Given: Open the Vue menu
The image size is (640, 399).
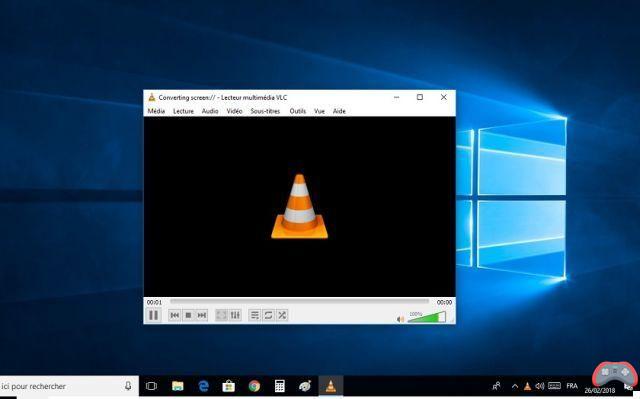Looking at the screenshot, I should pos(319,111).
